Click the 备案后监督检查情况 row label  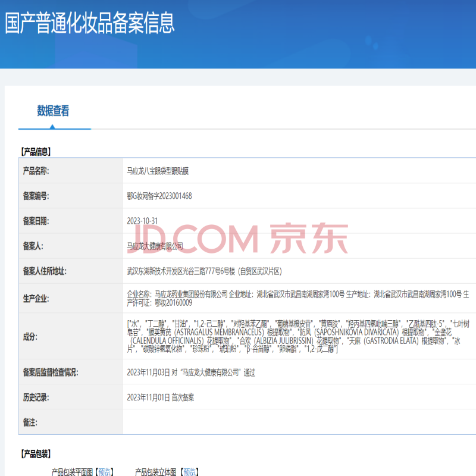pos(51,372)
